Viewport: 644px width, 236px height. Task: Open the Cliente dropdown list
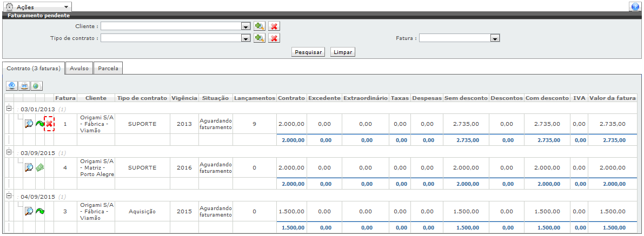pos(245,26)
